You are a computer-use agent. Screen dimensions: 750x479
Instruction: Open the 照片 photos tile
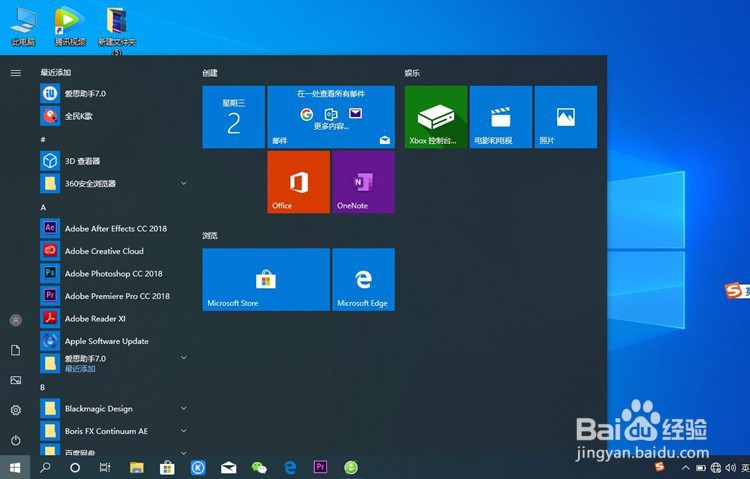coord(566,117)
